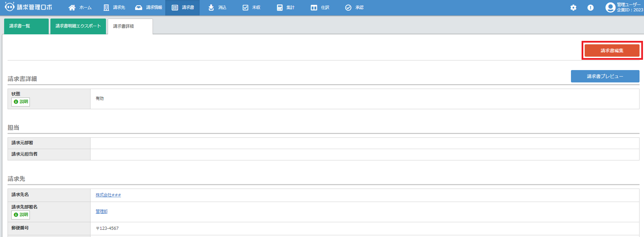This screenshot has height=237, width=644.
Task: Click the notification exclamation icon
Action: coord(591,8)
